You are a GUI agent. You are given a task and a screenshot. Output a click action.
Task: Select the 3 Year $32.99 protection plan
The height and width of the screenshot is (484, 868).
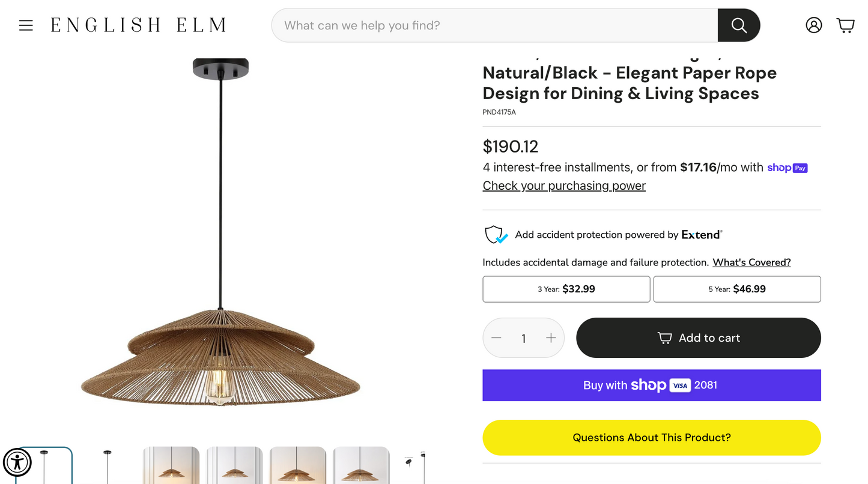pos(566,289)
